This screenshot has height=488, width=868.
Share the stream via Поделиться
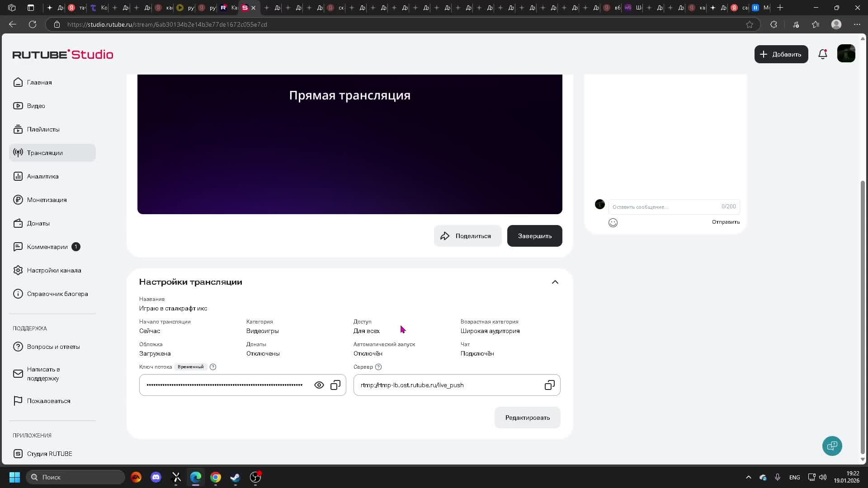467,236
